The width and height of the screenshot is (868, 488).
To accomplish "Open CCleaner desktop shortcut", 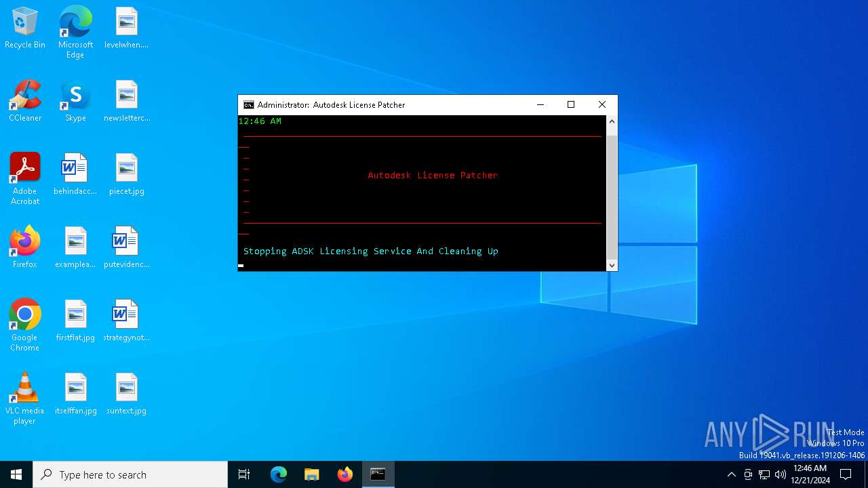I will [25, 102].
